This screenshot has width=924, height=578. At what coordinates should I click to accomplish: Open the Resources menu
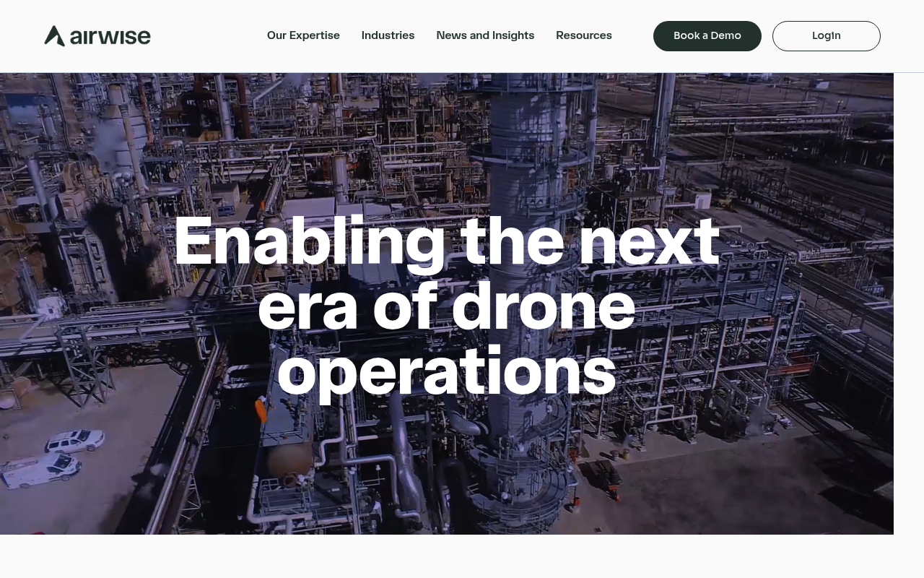(x=584, y=35)
